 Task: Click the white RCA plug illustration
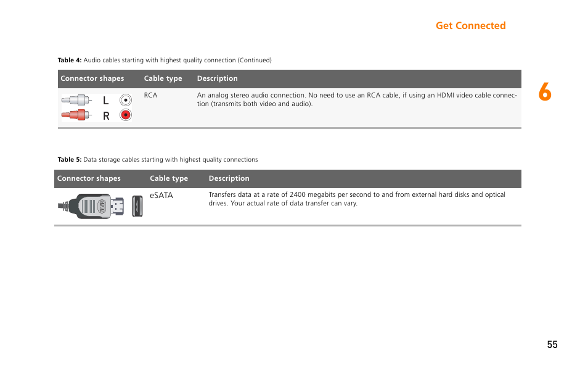tap(76, 100)
